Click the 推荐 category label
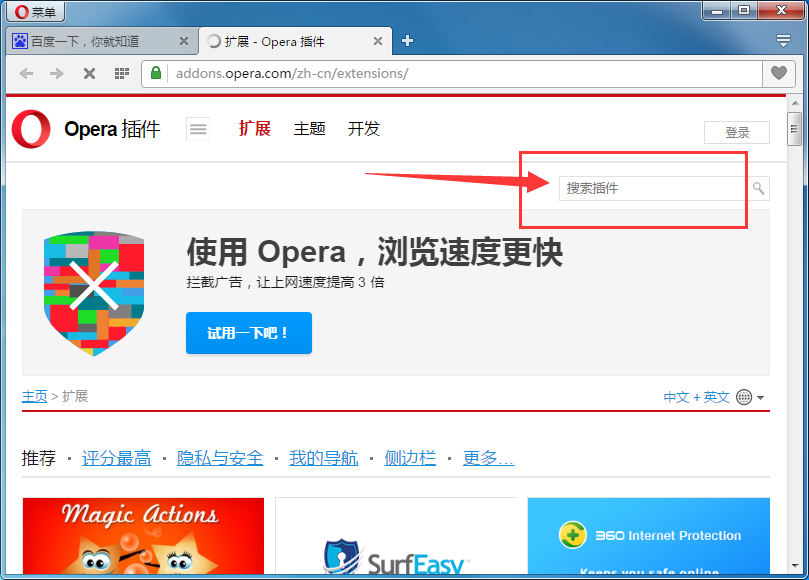 (39, 458)
